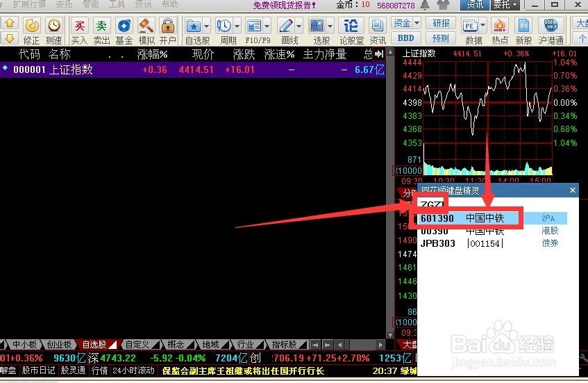This screenshot has width=588, height=383.
Task: Close the 同花顺键盘精灵 popup
Action: coord(572,190)
